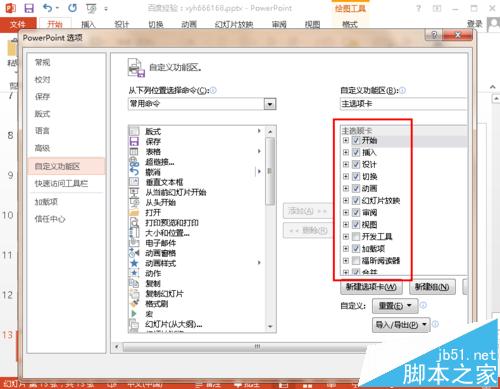Select the 视图 ribbon tab
This screenshot has width=500, height=389.
pyautogui.click(x=312, y=24)
